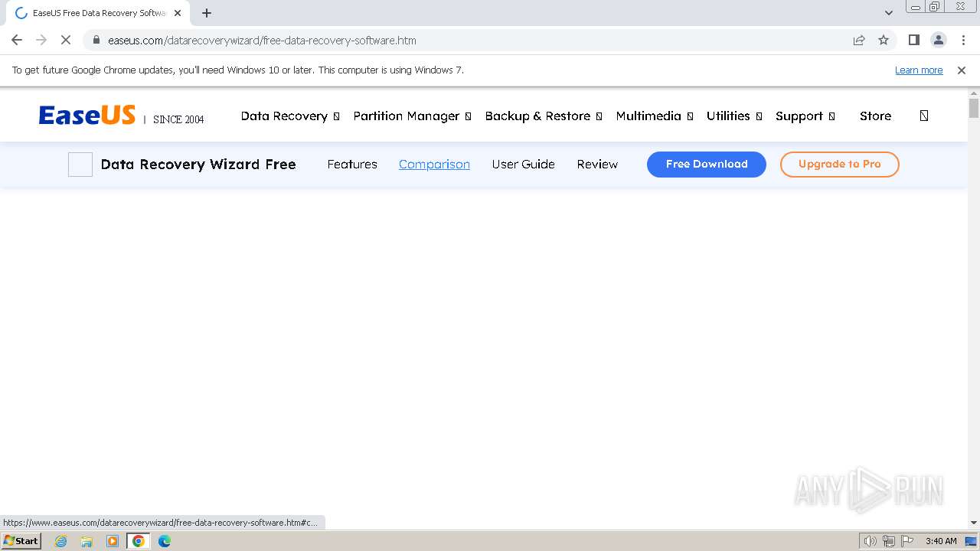
Task: Go to Comparison section
Action: pyautogui.click(x=434, y=165)
